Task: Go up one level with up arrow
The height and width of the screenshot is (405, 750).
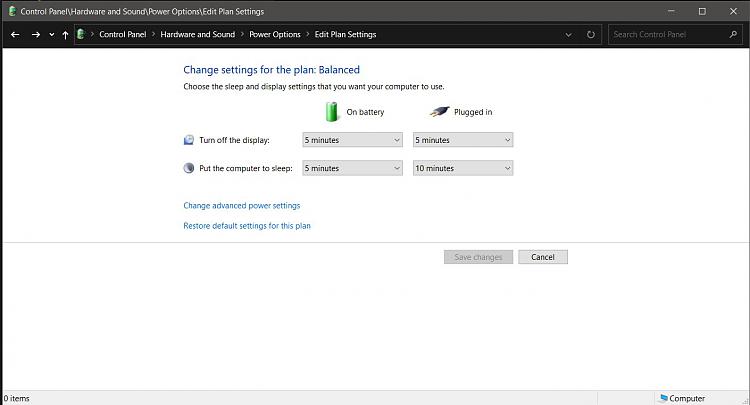Action: [x=65, y=34]
